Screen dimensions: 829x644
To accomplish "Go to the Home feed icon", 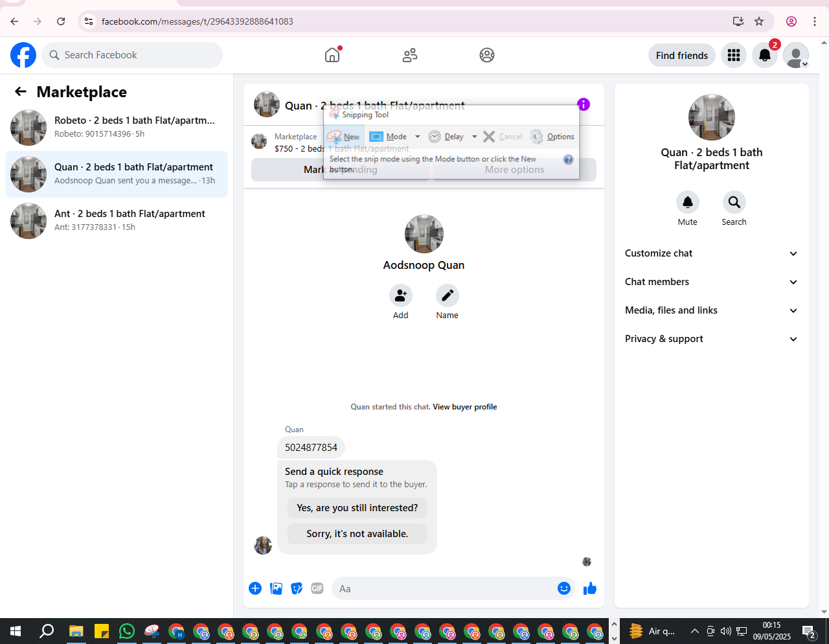I will (332, 55).
